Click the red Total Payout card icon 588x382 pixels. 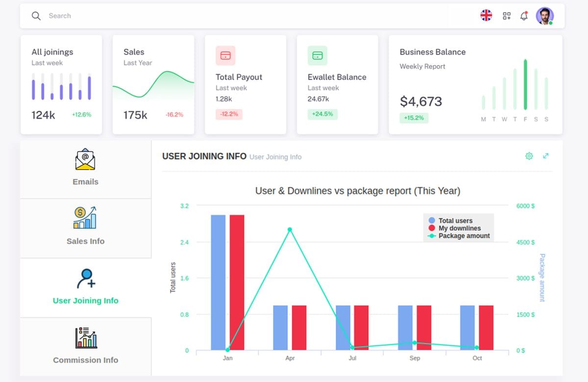(x=225, y=55)
